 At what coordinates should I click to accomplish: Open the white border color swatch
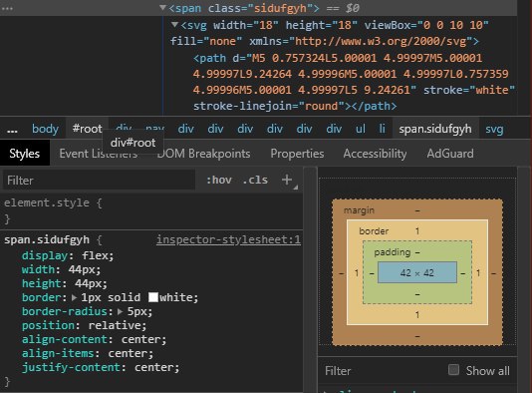pyautogui.click(x=153, y=297)
